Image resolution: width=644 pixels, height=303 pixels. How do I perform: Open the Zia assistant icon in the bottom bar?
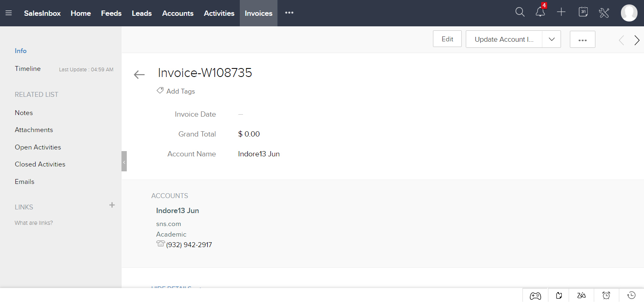coord(582,296)
